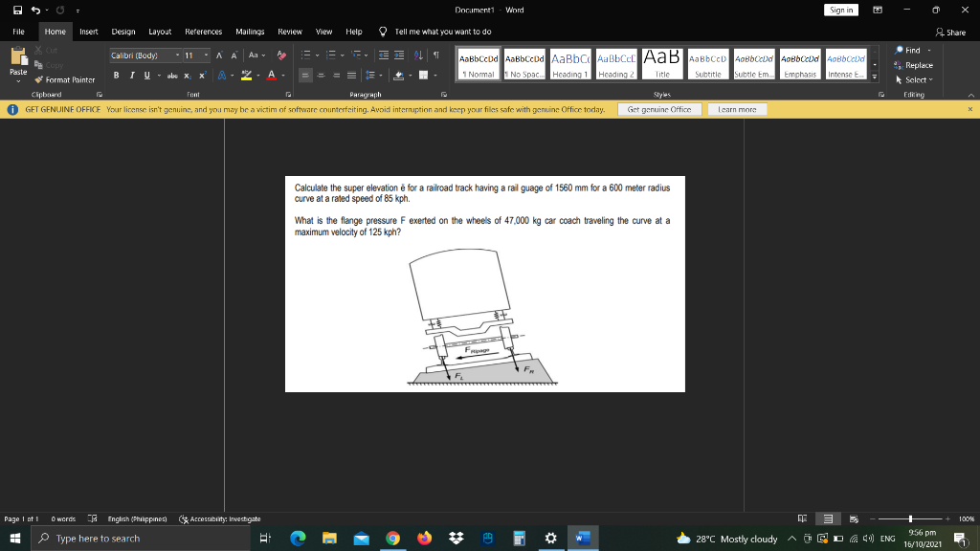The width and height of the screenshot is (980, 551).
Task: Open the Text Highlight Color tool
Action: [x=246, y=75]
